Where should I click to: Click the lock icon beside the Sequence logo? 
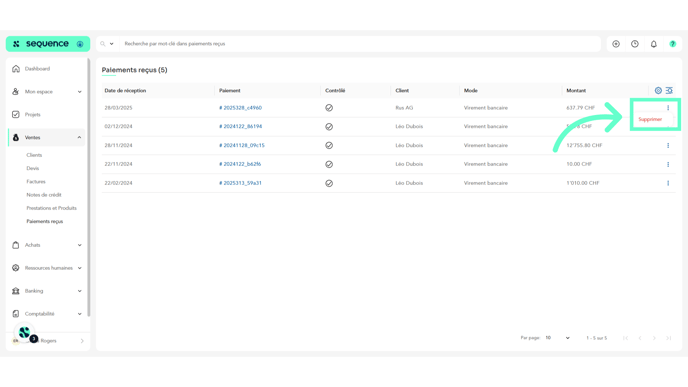[80, 44]
